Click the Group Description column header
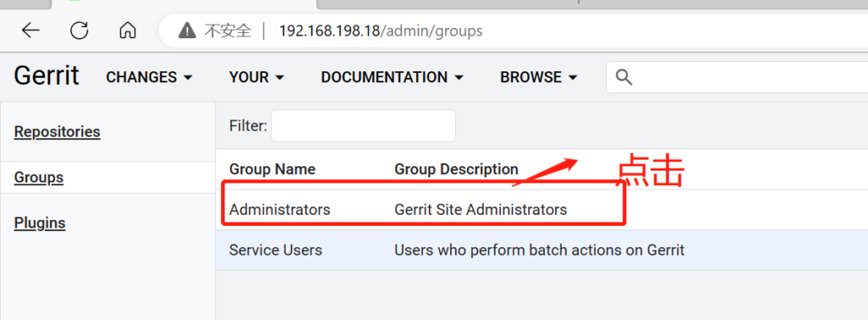The height and width of the screenshot is (320, 868). click(456, 169)
